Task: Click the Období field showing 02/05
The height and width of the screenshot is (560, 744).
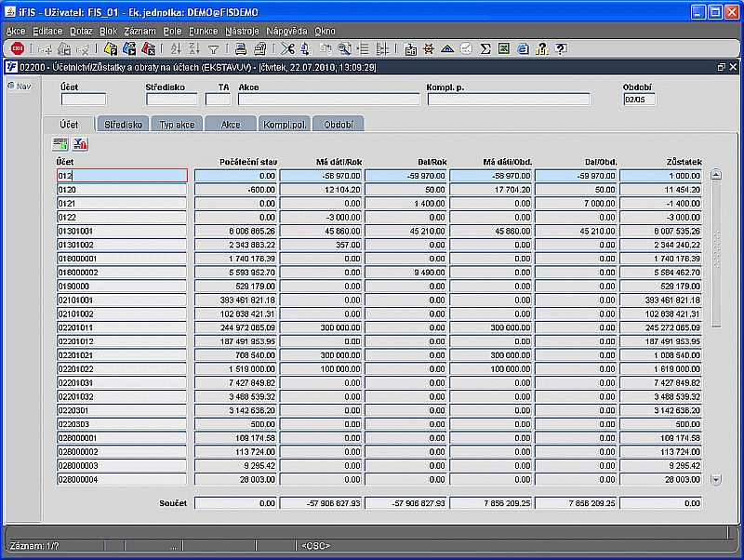Action: [x=639, y=100]
